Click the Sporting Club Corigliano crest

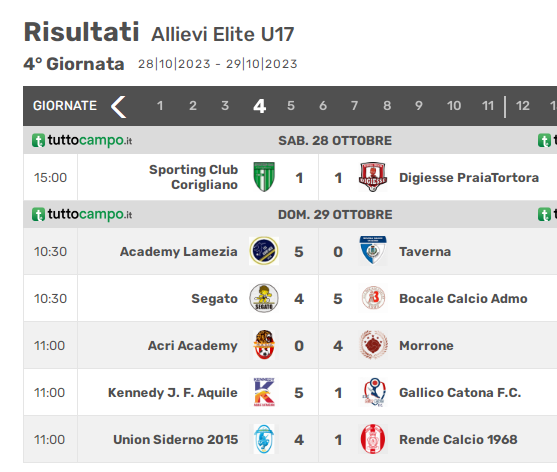click(x=264, y=177)
